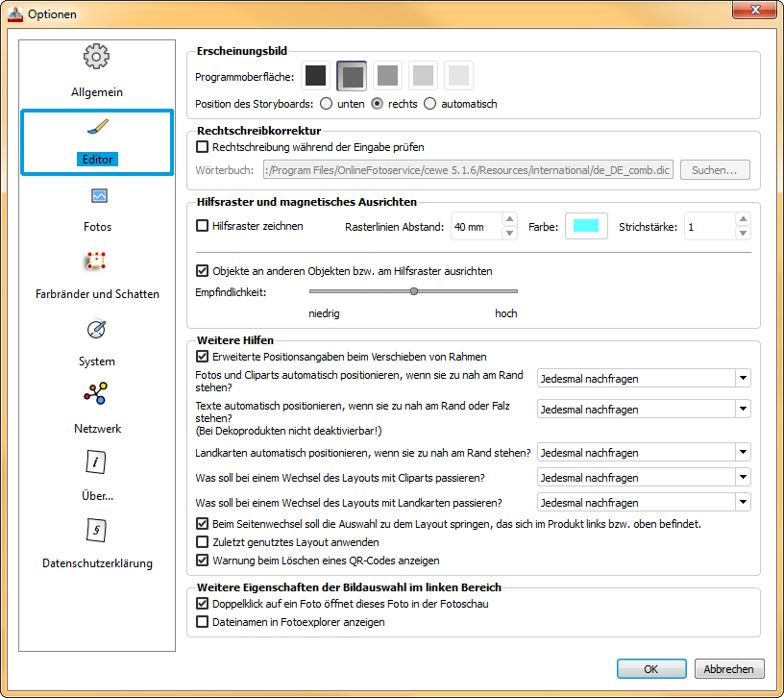Select the 'automatisch' storyboard position radio
Viewport: 784px width, 698px height.
click(x=429, y=103)
